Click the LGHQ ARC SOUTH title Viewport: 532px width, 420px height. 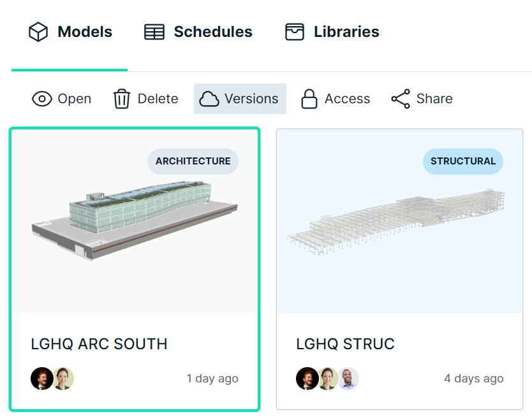pos(99,344)
